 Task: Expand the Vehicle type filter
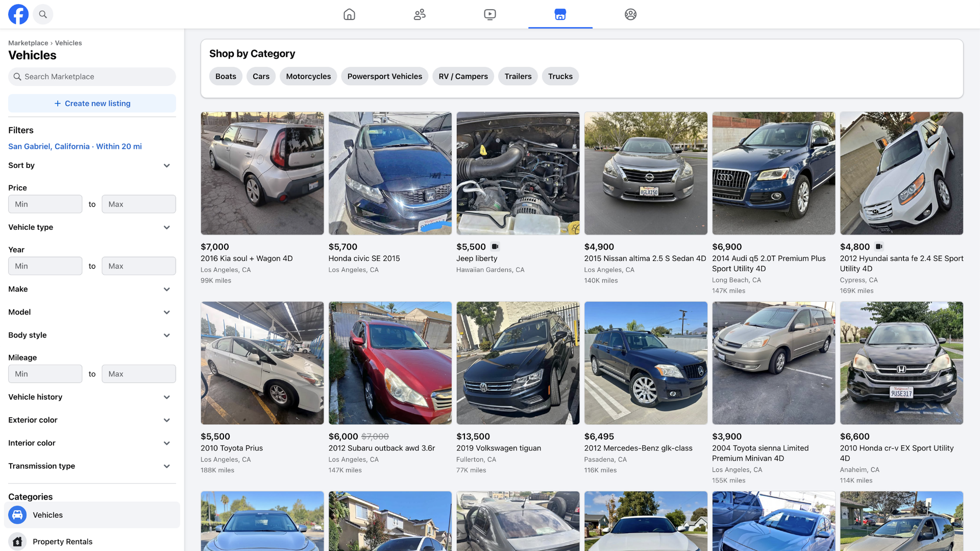(166, 227)
